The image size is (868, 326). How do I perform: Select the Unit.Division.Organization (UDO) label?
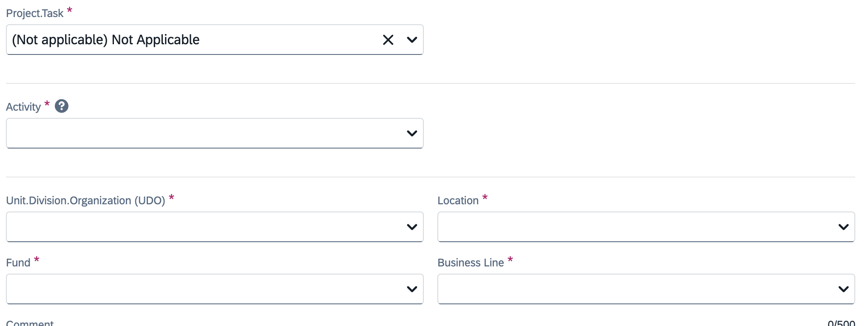[85, 200]
